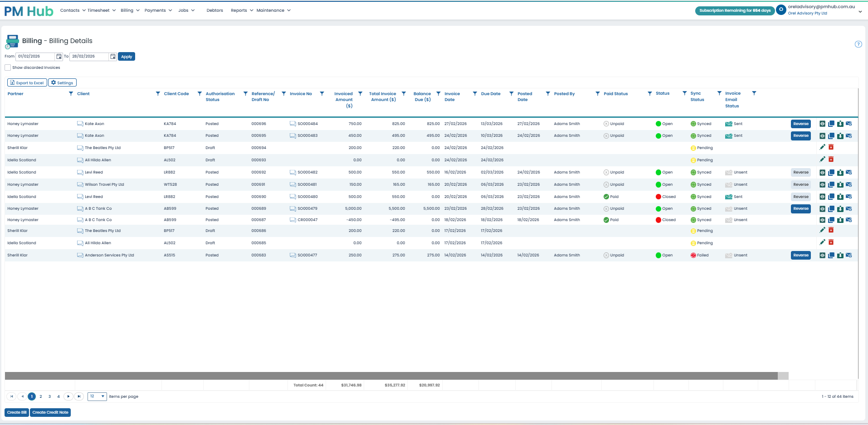Open the To date calendar picker
Viewport: 868px width, 425px height.
coord(113,57)
